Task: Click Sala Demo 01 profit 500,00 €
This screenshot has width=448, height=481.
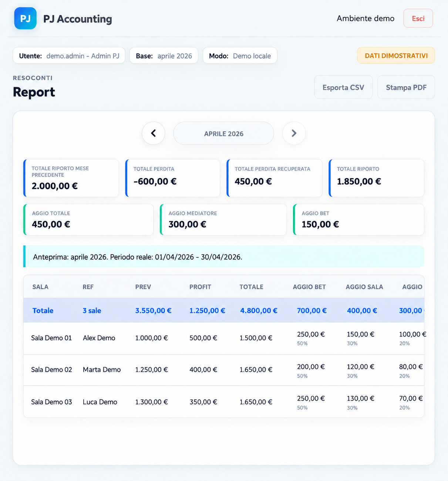Action: [x=203, y=338]
